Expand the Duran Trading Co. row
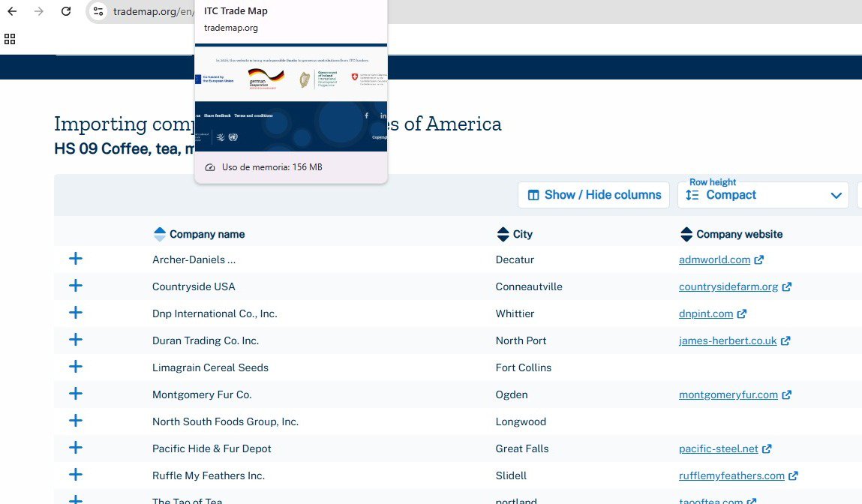The width and height of the screenshot is (862, 504). click(x=76, y=340)
